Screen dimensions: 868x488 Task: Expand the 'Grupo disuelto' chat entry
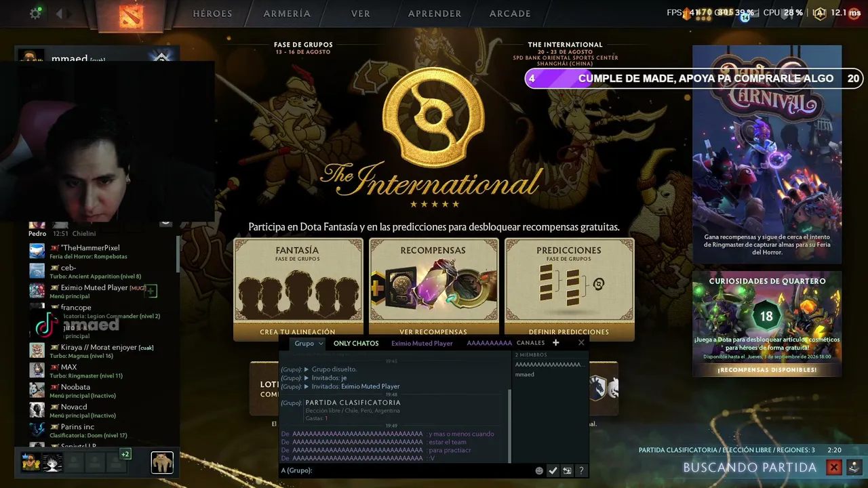click(x=307, y=369)
